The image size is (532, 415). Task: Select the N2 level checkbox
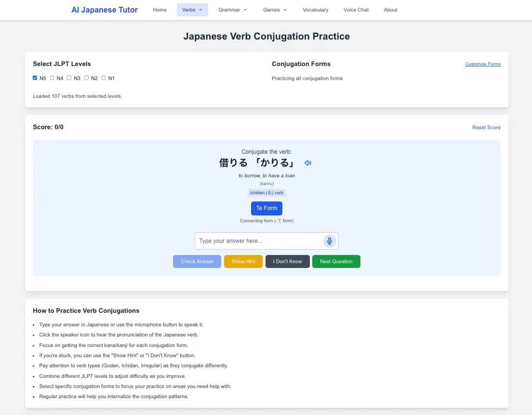[87, 78]
